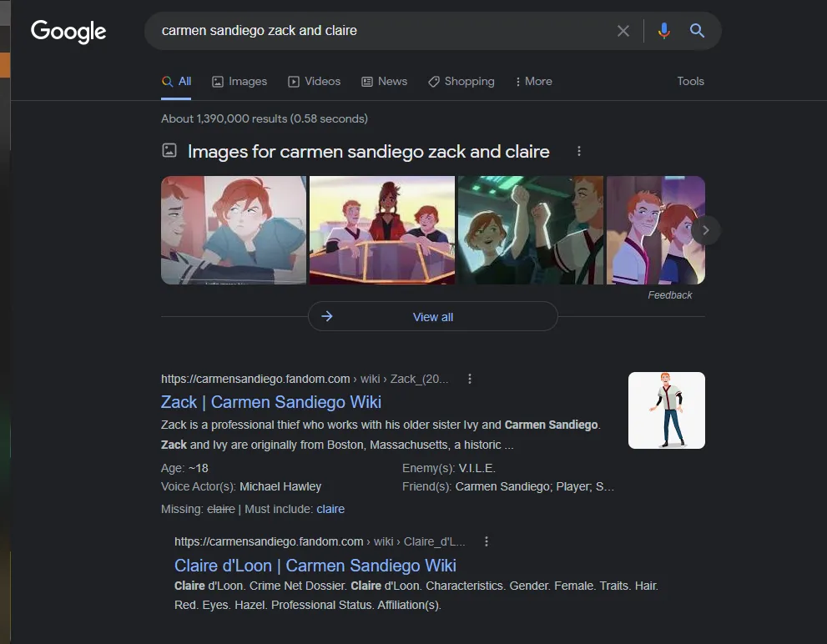The image size is (827, 644).
Task: Click the results count text About 1,390,000 results
Action: 265,118
